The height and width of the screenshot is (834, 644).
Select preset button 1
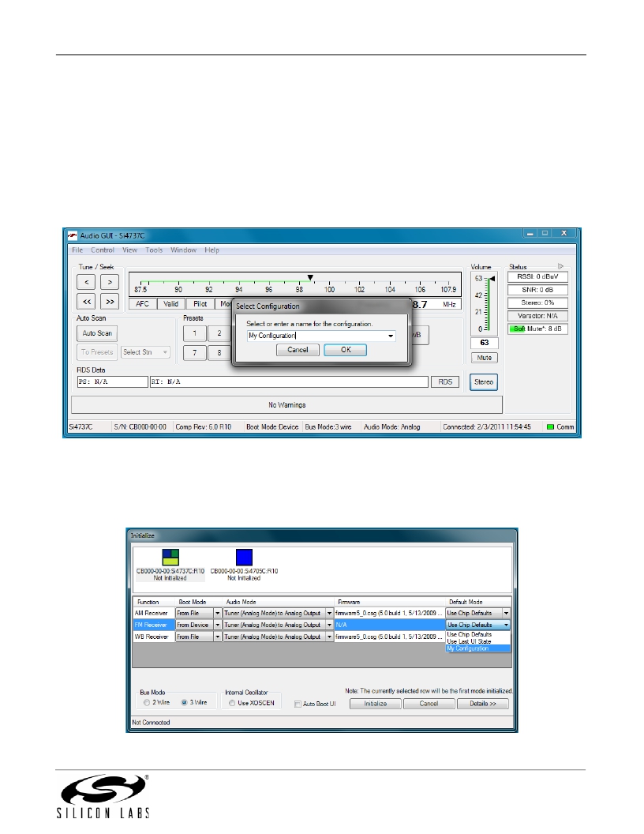[194, 333]
